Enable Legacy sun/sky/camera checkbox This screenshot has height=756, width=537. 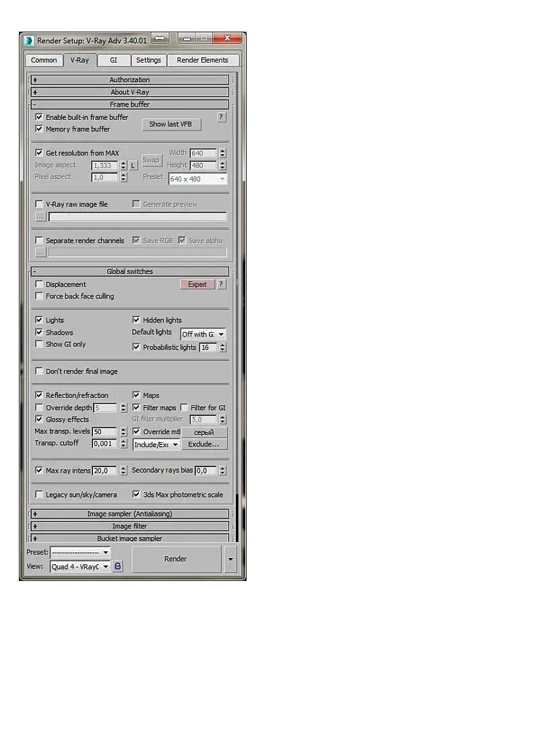39,495
